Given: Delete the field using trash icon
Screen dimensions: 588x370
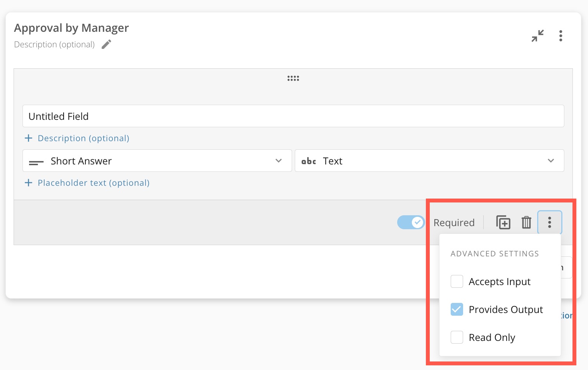Looking at the screenshot, I should [526, 222].
